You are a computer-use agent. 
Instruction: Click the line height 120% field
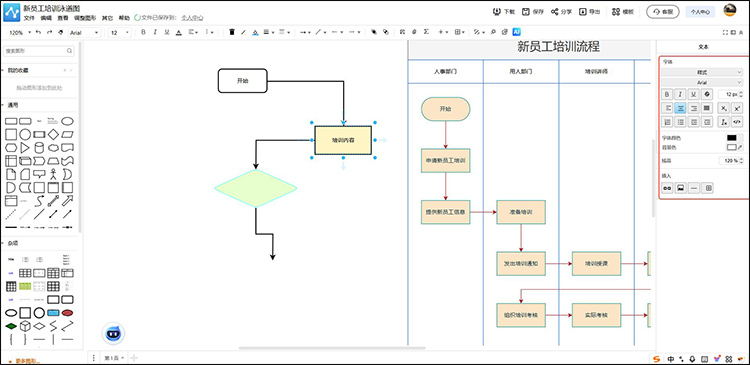731,161
